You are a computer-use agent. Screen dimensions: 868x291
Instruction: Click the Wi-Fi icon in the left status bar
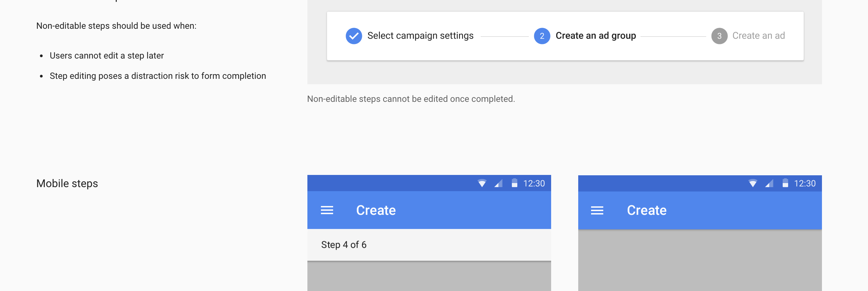coord(482,183)
